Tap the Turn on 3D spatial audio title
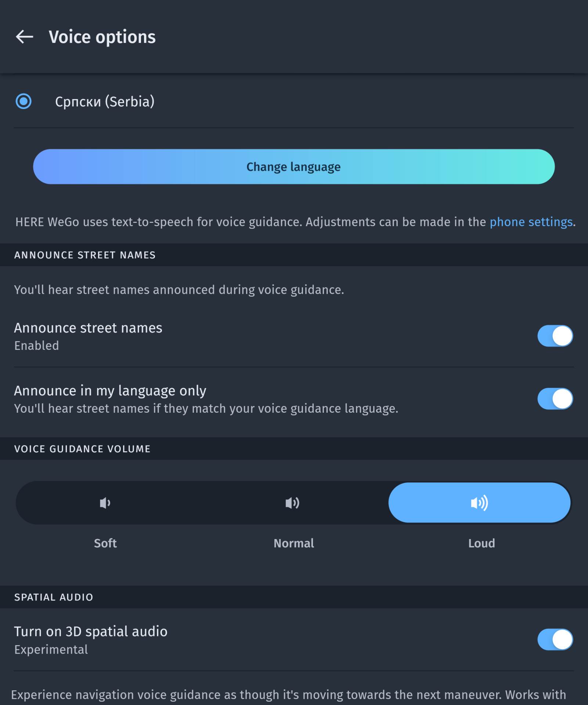This screenshot has width=588, height=705. [91, 632]
